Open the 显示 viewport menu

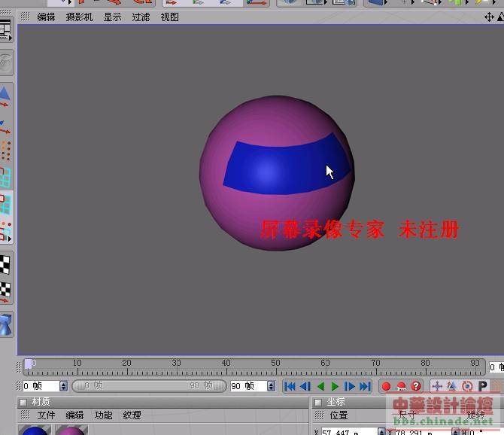(x=112, y=17)
